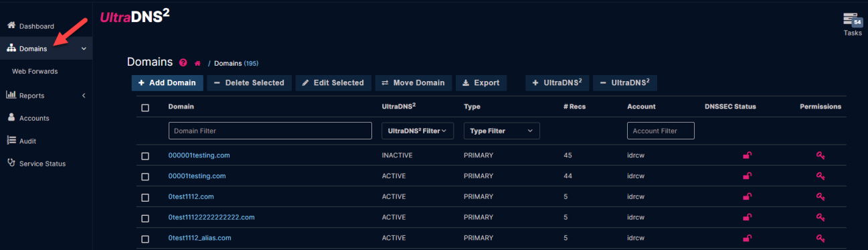Click the plus UltraDNS² button
Screen dimensions: 868x250
(557, 82)
